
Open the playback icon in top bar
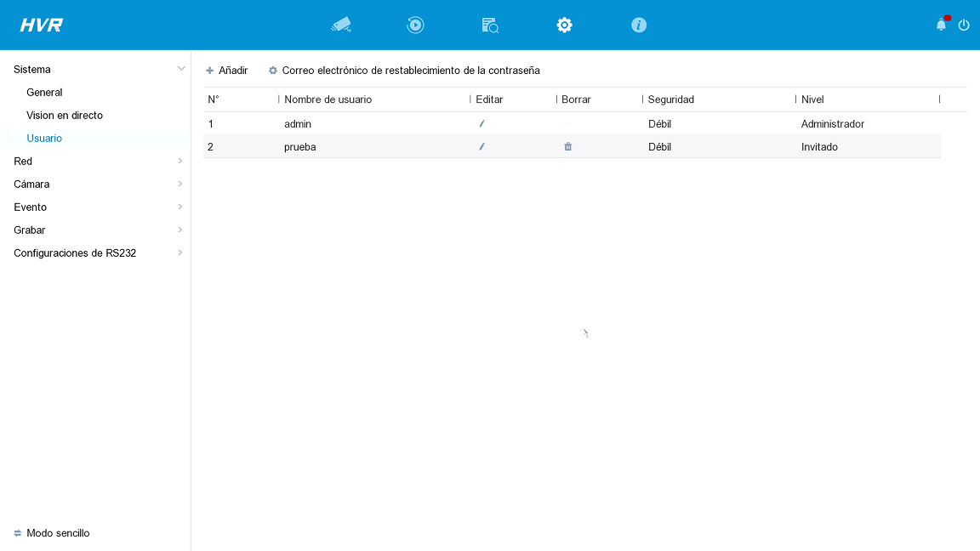tap(415, 25)
